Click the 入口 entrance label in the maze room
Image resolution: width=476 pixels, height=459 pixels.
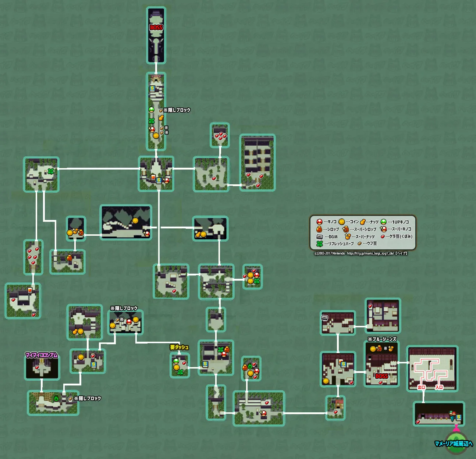click(x=439, y=387)
